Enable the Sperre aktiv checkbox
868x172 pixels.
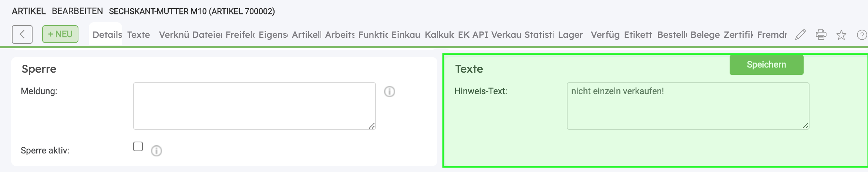tap(138, 146)
